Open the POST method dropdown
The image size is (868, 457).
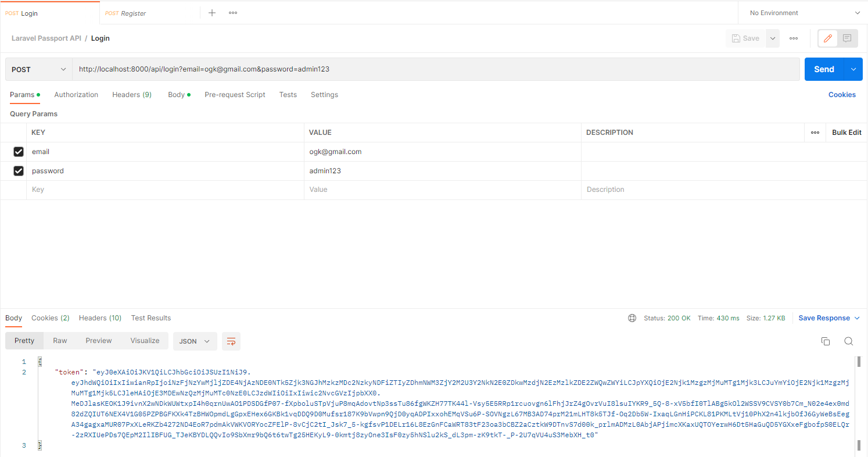tap(38, 69)
